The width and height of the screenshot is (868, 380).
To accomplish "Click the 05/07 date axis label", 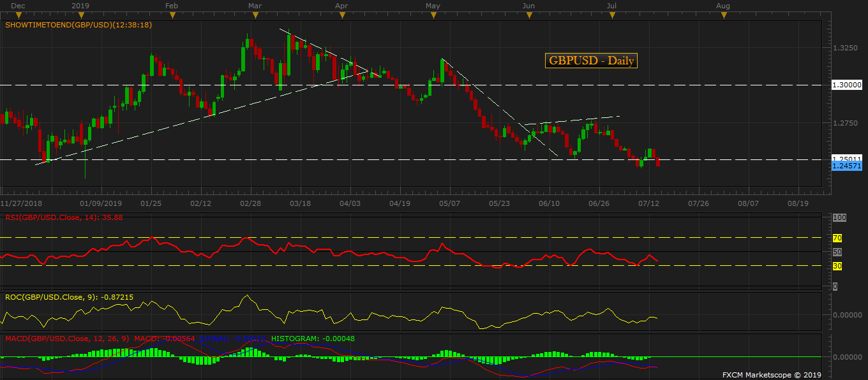I will point(449,203).
